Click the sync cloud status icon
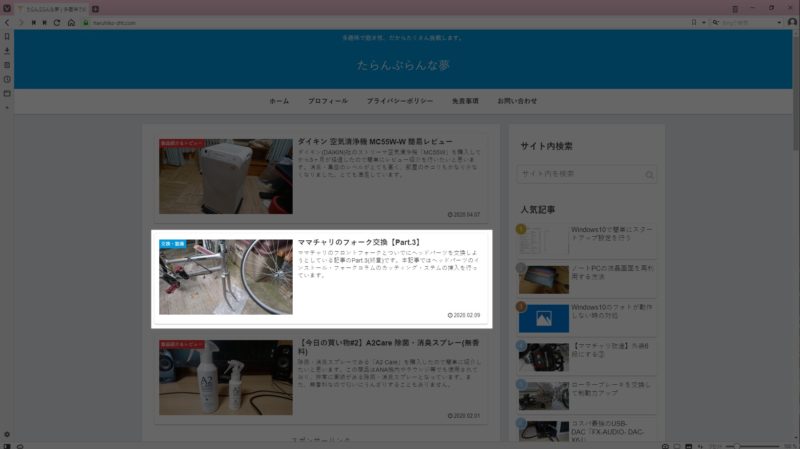This screenshot has height=449, width=800. tap(20, 446)
